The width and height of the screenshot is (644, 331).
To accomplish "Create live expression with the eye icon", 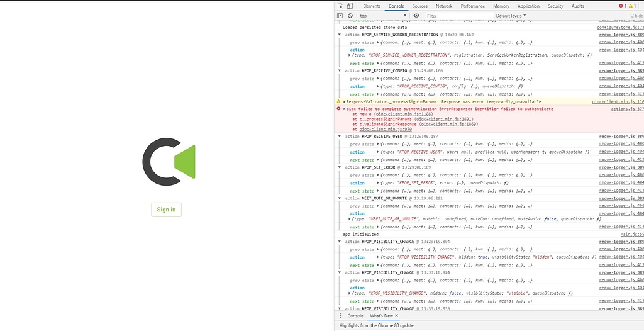I will pos(416,16).
